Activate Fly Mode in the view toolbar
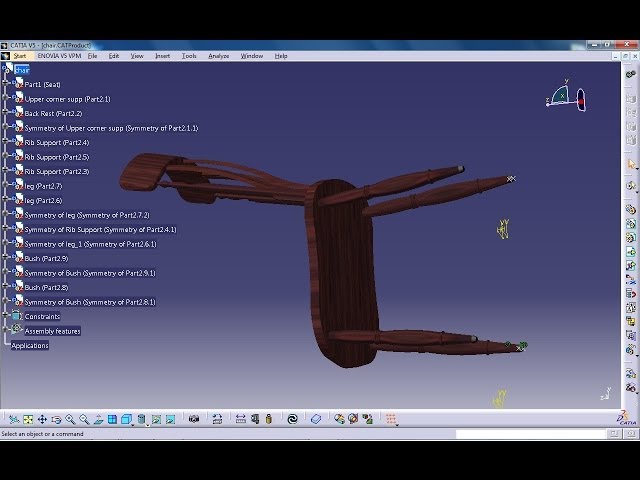This screenshot has width=640, height=480. pos(14,419)
